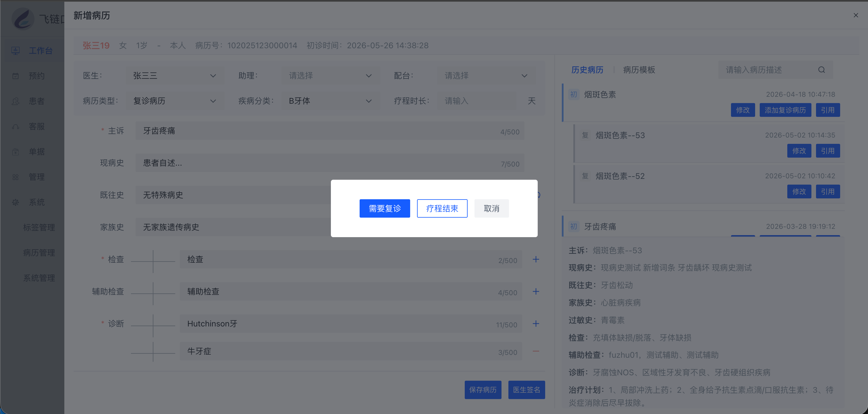Click the 辅助检查 text input
This screenshot has width=868, height=414.
coord(351,291)
